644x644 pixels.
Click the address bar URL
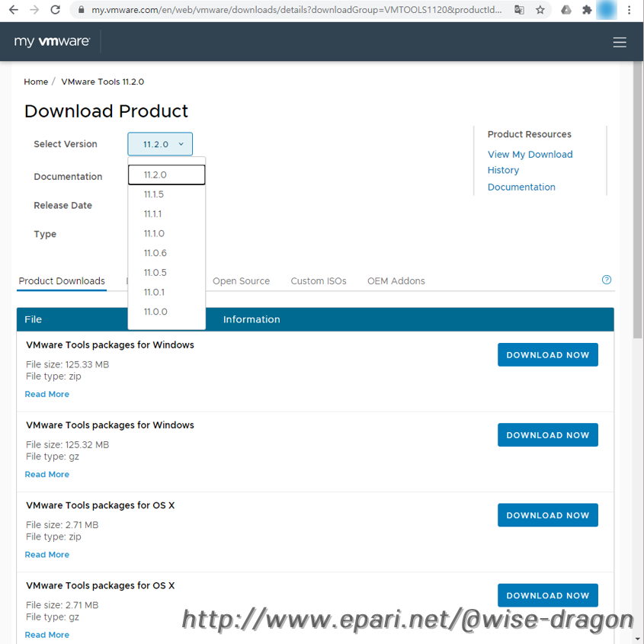[296, 10]
